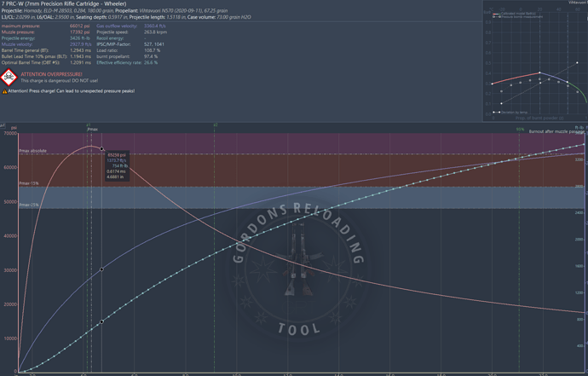Viewport: 588px width, 376px height.
Task: Click the '4.6881 in' tooltip value
Action: pos(115,176)
